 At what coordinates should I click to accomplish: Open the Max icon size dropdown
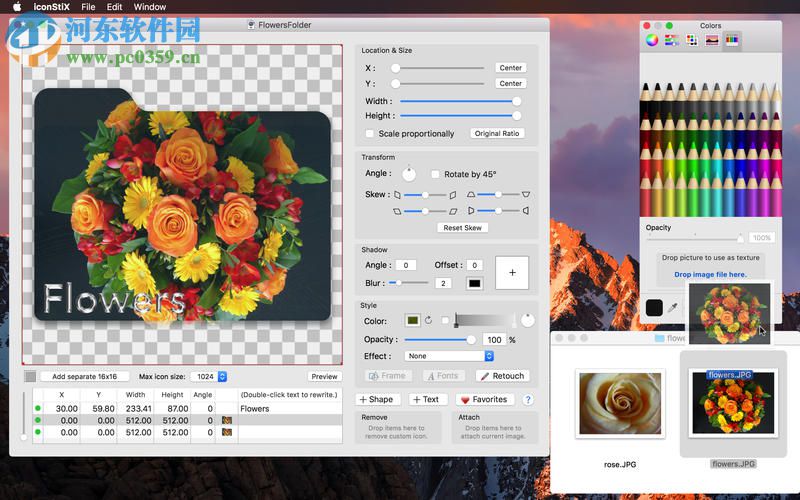coord(209,377)
